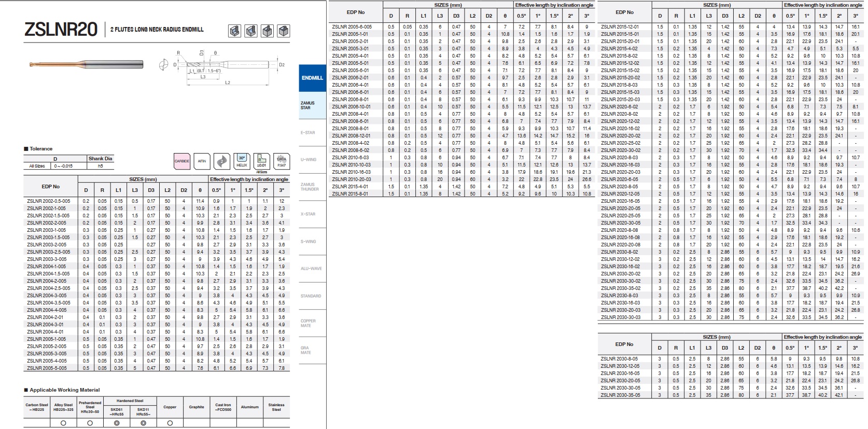Select the ZSLNR 2020-30-02 row label

pos(620,150)
